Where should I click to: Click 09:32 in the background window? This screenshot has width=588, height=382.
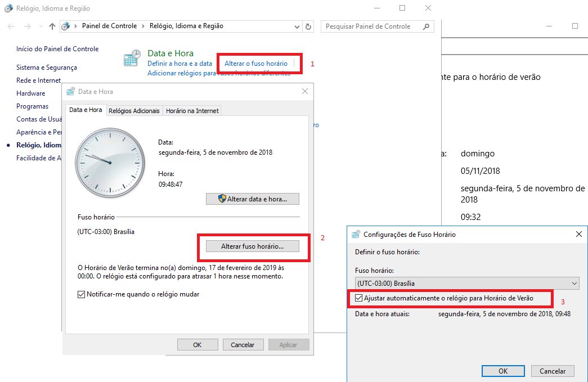(x=470, y=217)
